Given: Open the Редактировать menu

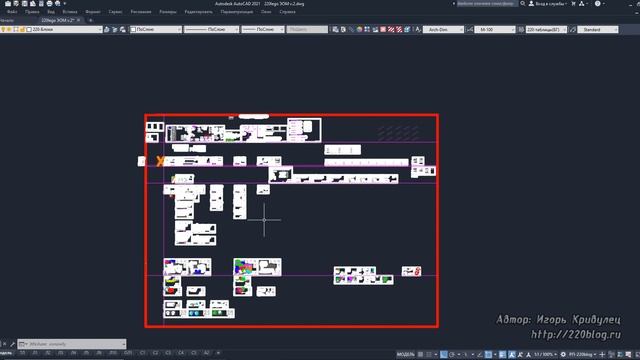Looking at the screenshot, I should tap(198, 12).
